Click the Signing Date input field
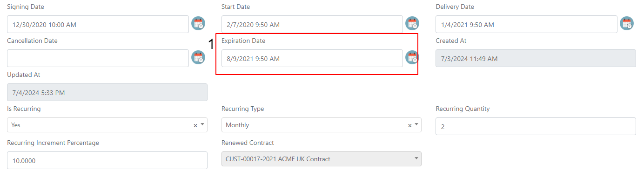 coord(98,24)
